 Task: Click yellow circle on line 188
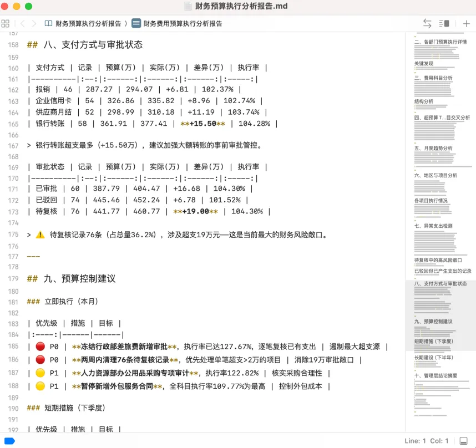40,386
